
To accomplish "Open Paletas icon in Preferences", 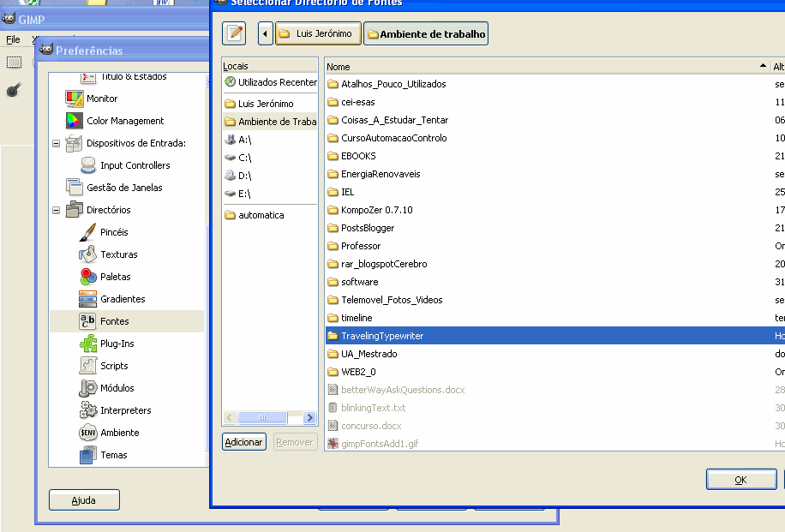I will [88, 277].
